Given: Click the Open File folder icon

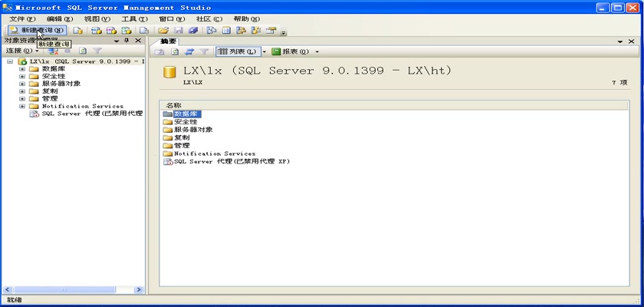Looking at the screenshot, I should [x=163, y=31].
